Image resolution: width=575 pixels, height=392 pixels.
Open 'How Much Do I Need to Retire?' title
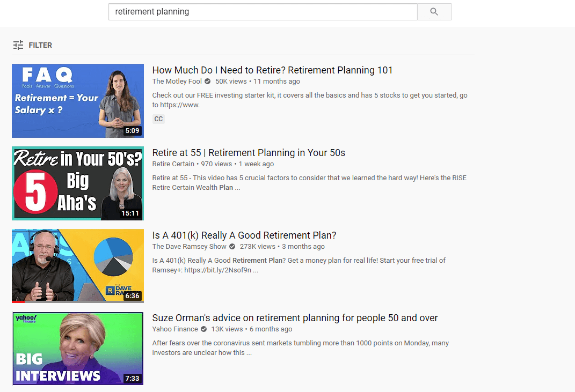[x=272, y=70]
